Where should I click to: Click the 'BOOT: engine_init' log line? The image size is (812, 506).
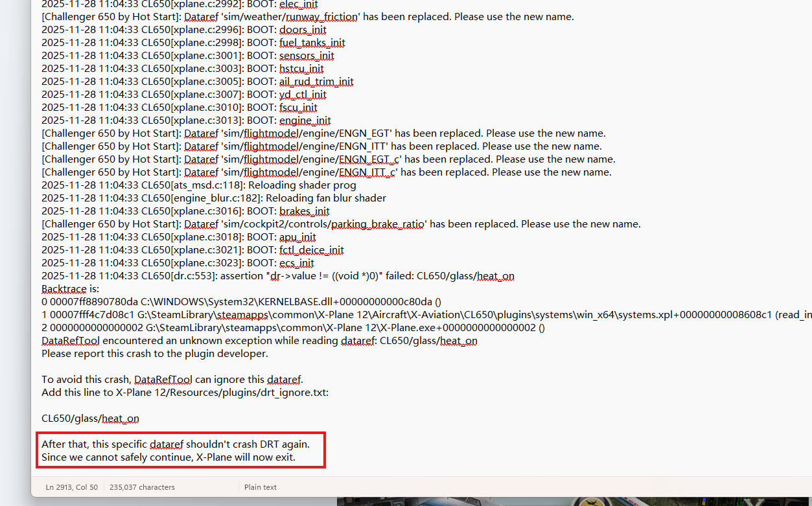tap(186, 121)
